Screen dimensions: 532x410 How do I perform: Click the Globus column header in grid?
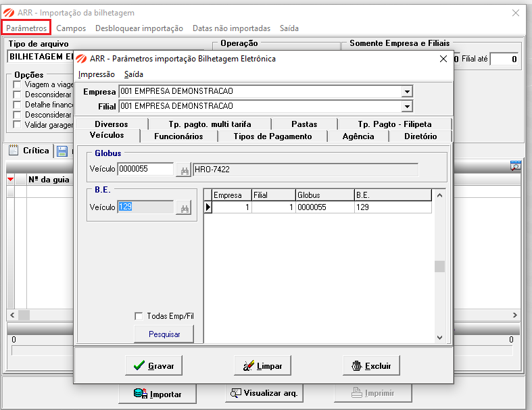[x=324, y=195]
